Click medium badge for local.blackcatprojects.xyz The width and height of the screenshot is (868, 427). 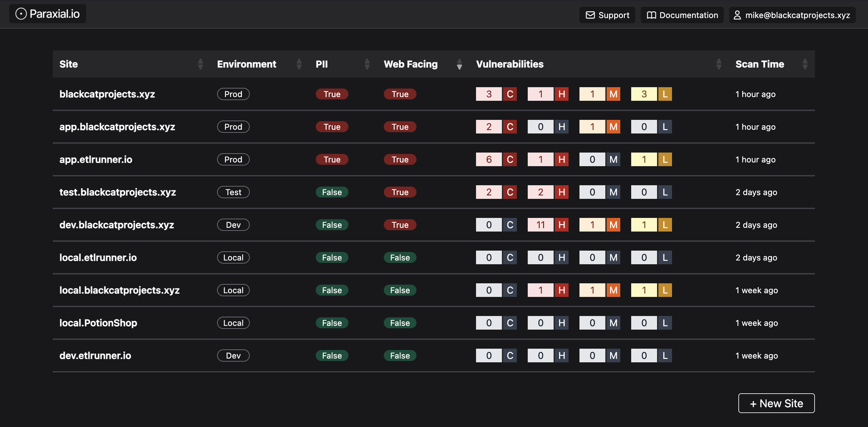pos(600,290)
